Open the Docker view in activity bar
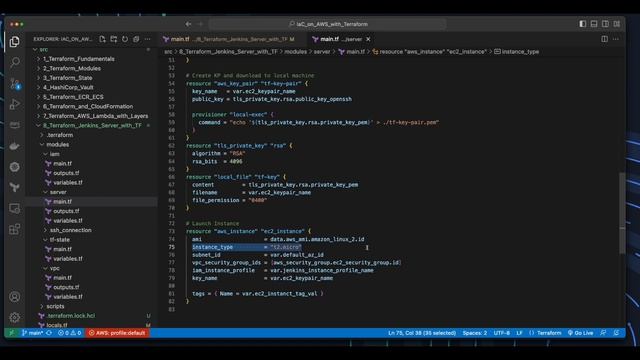640x360 pixels. 15,146
